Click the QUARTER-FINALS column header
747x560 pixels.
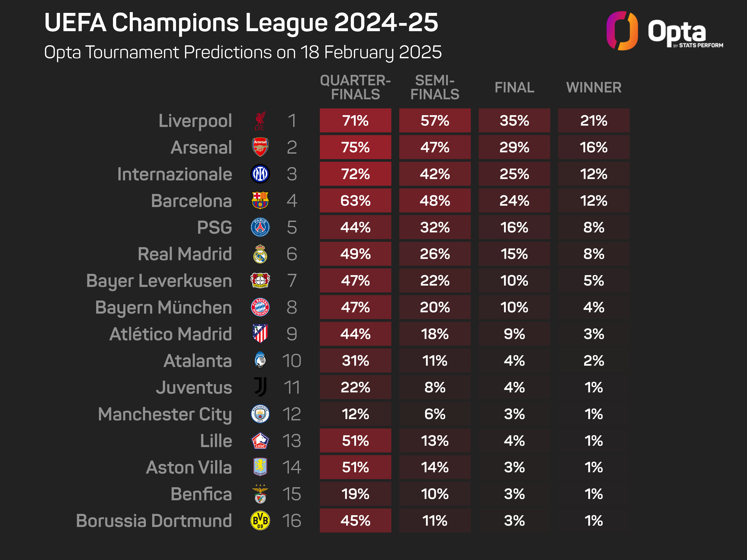click(x=355, y=87)
